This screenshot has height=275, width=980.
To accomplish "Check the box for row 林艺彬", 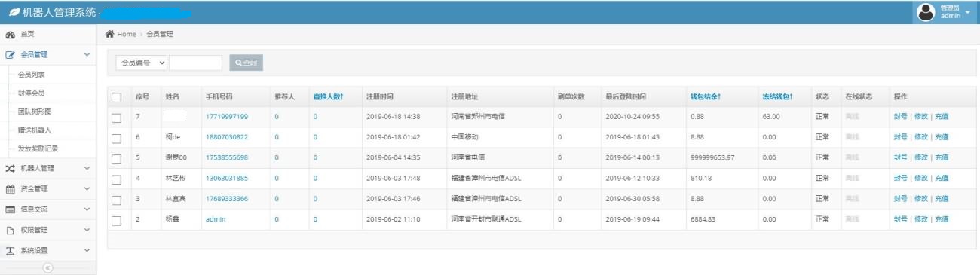I will [x=116, y=179].
